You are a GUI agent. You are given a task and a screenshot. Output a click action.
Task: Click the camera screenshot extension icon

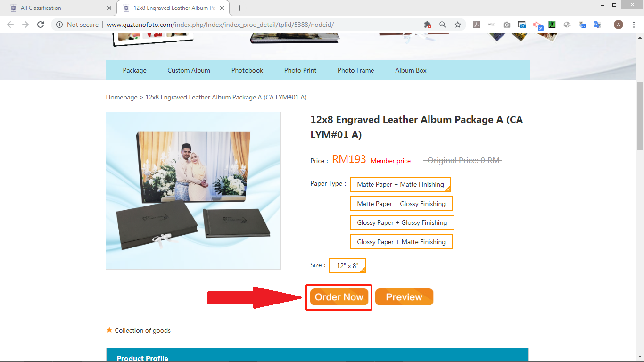(507, 25)
